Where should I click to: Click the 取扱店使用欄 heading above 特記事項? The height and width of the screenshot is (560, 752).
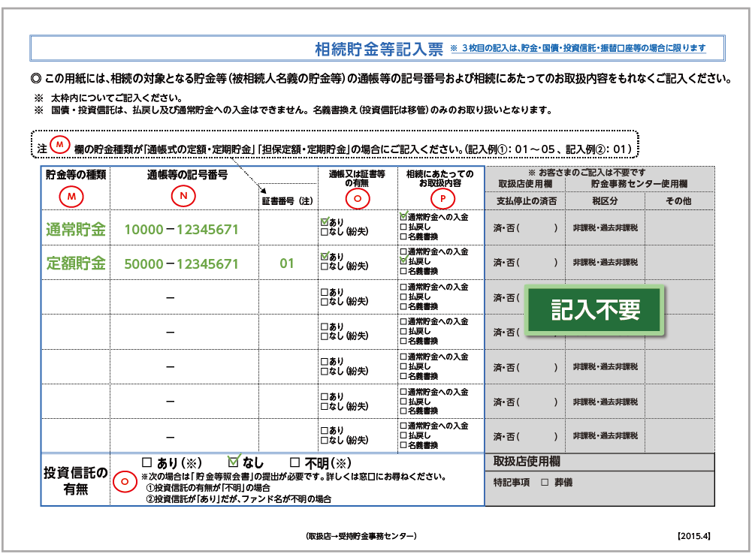(527, 462)
